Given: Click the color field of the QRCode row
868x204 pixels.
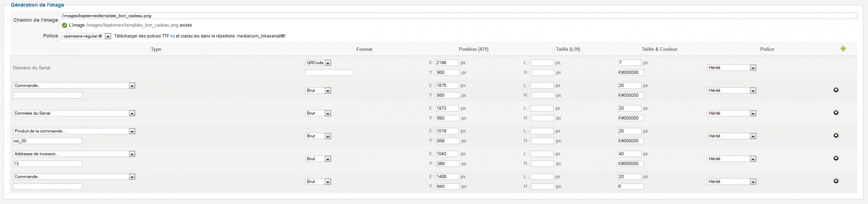Looking at the screenshot, I should tap(632, 72).
